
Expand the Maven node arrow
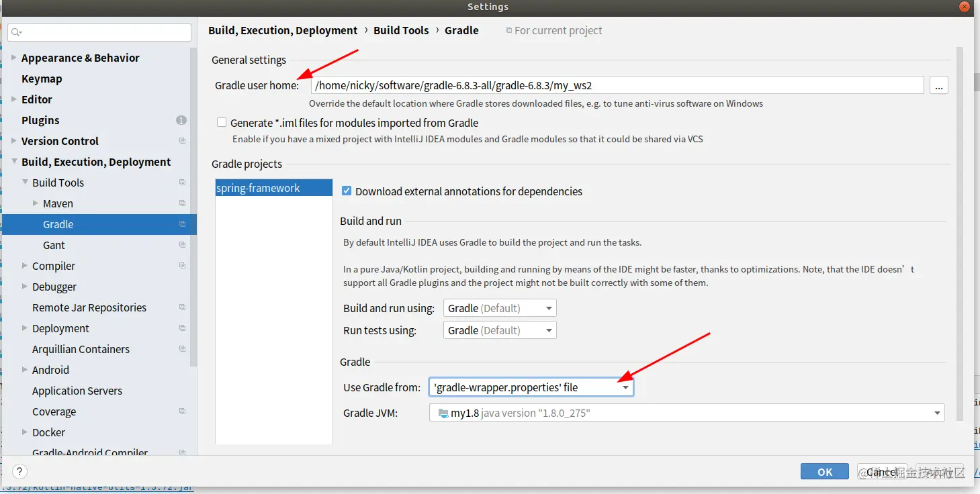click(36, 203)
